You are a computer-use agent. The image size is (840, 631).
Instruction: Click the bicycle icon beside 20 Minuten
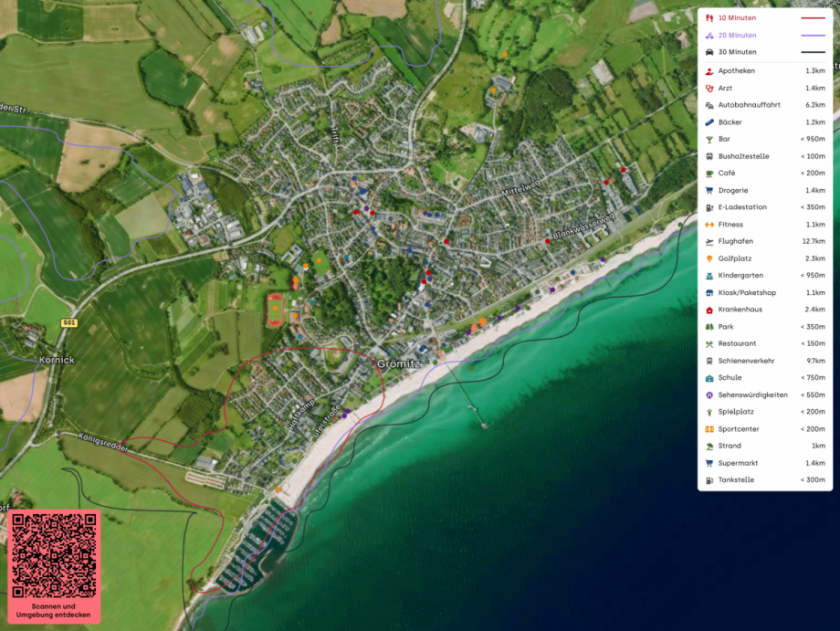tap(709, 36)
